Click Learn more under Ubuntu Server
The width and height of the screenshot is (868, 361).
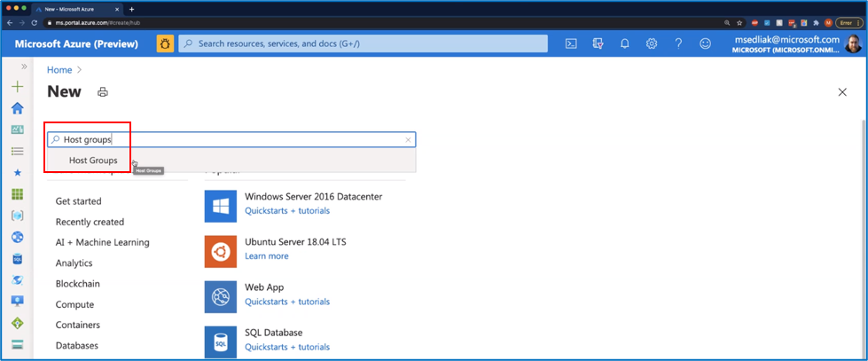point(266,256)
